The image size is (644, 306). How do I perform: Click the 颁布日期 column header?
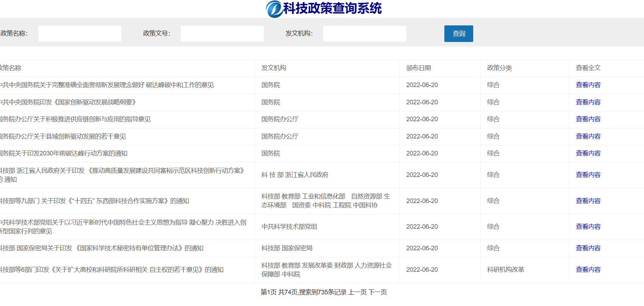click(x=419, y=68)
